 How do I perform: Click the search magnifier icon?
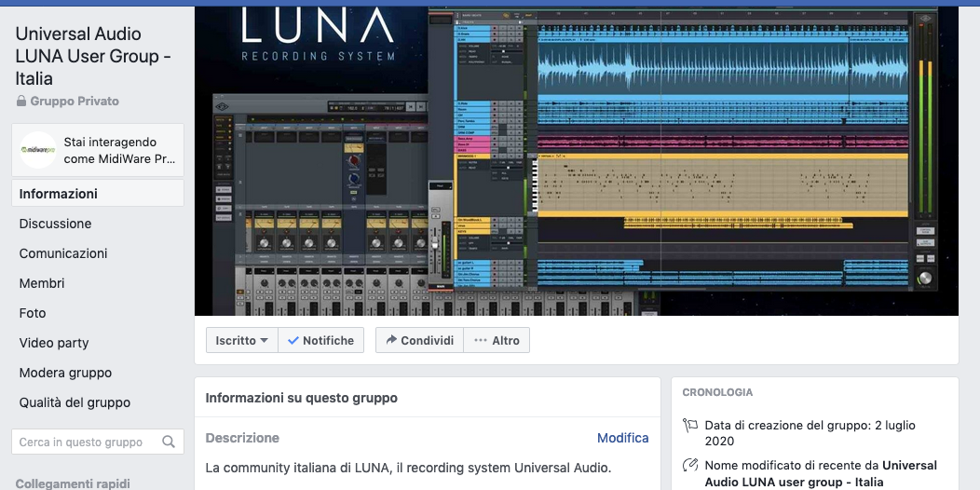[x=169, y=442]
